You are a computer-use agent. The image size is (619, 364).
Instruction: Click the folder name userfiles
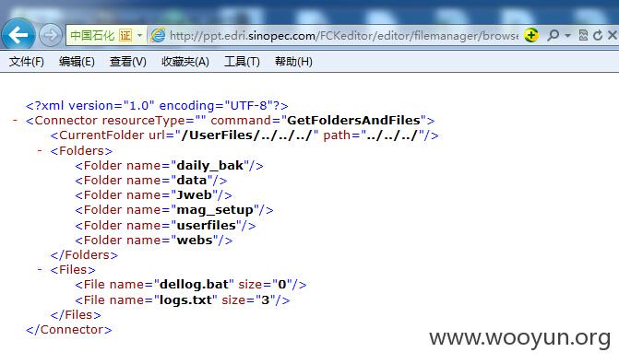tap(206, 225)
